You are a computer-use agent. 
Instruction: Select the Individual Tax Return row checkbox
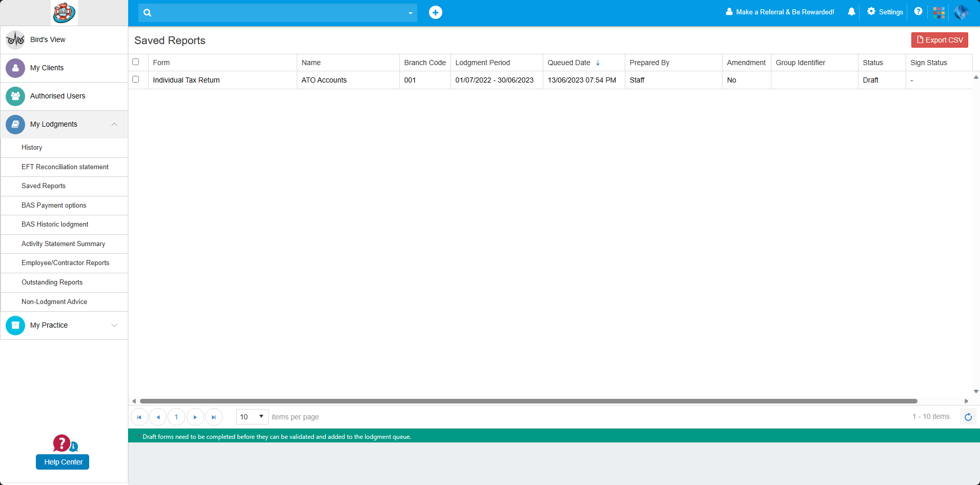[x=136, y=79]
